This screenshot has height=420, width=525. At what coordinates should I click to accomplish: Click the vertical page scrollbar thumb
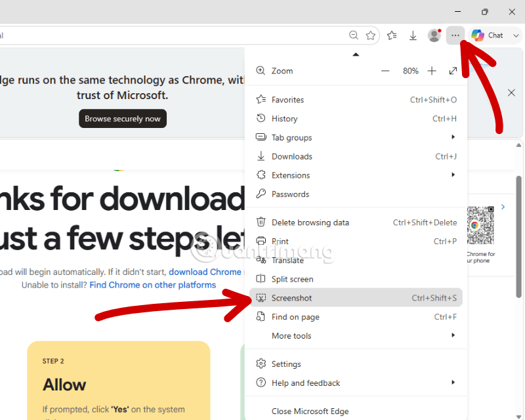click(x=518, y=237)
